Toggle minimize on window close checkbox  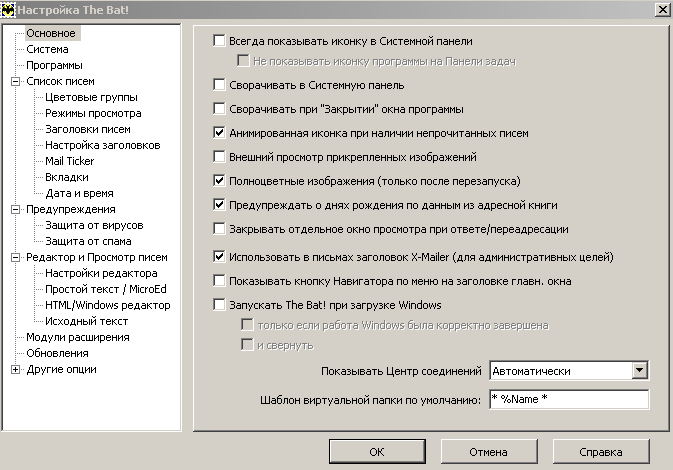tap(219, 109)
